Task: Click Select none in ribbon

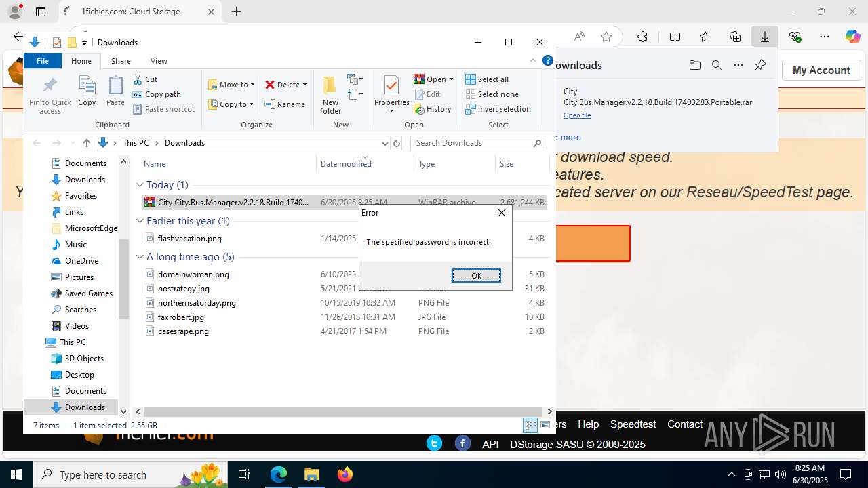Action: click(492, 94)
